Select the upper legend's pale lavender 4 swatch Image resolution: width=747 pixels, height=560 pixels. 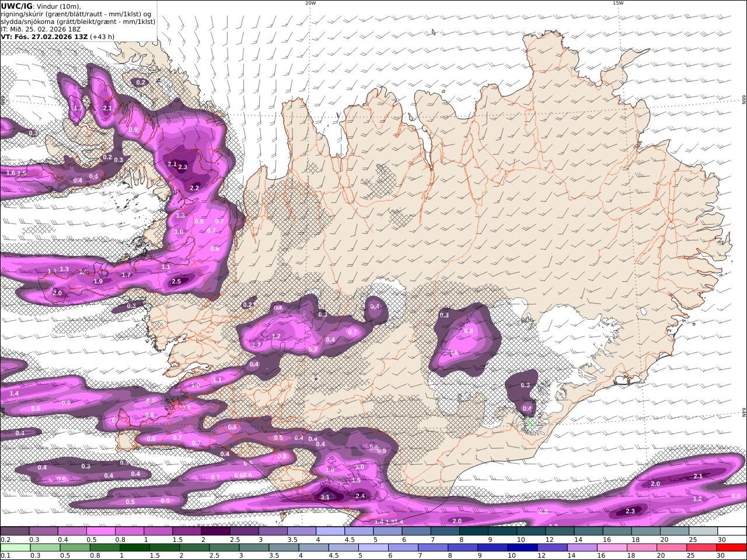(x=330, y=531)
